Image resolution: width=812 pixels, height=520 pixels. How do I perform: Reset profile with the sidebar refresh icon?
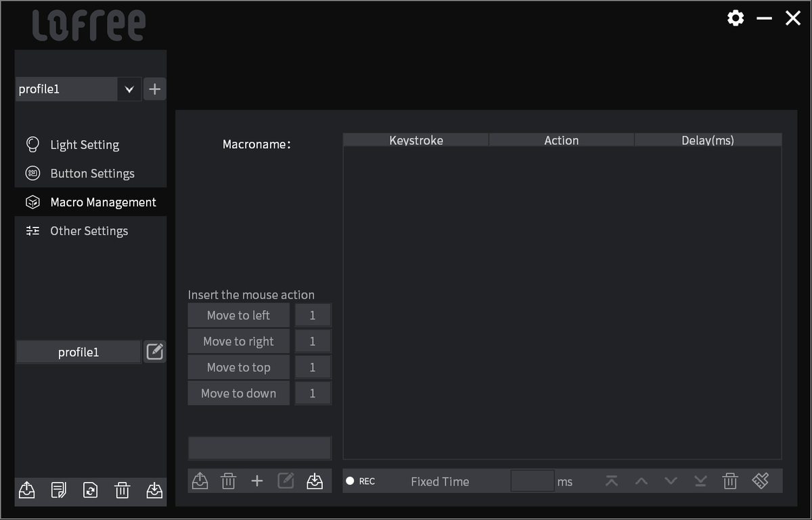[90, 490]
